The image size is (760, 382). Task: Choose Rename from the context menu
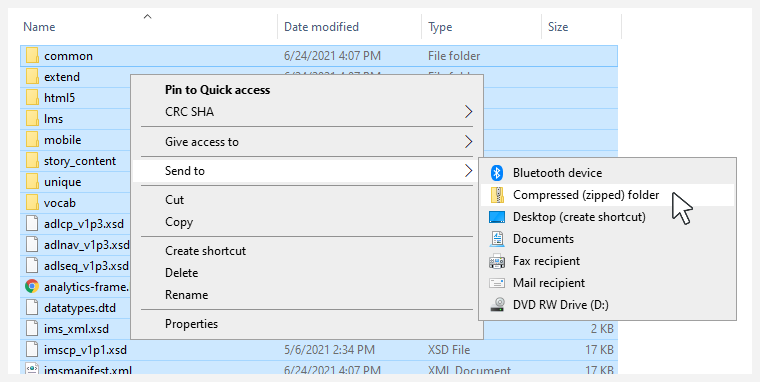(307, 294)
